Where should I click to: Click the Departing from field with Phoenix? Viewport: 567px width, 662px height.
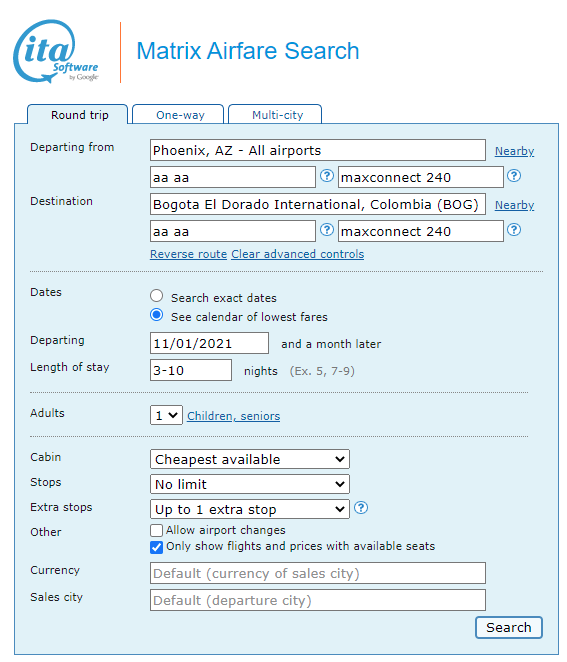318,150
